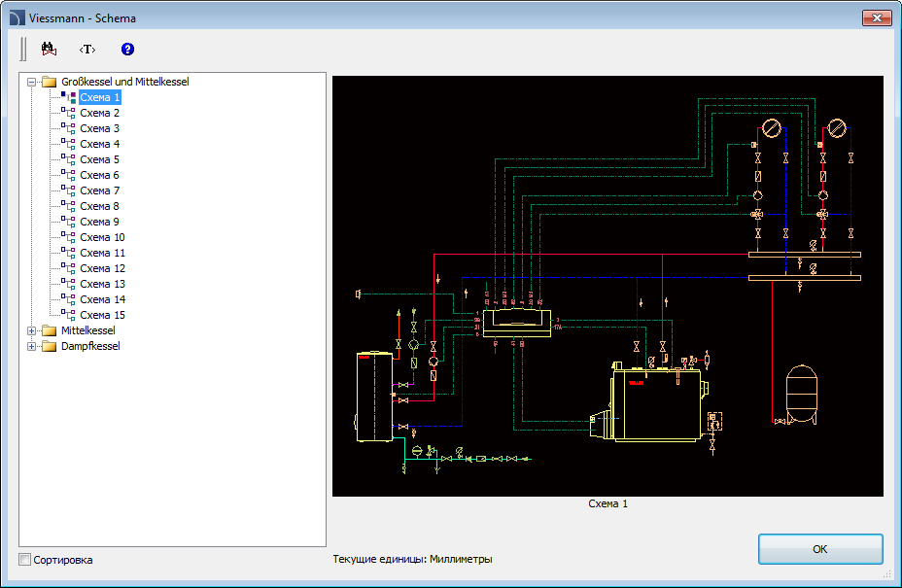Select the Großkessel und Mittelkessel folder label
The image size is (902, 588).
coord(124,82)
